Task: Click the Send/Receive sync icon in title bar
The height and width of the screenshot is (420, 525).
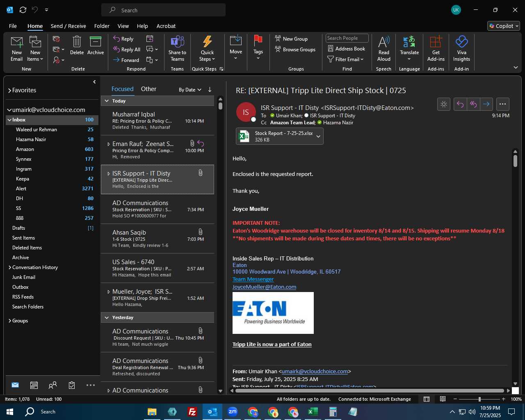Action: click(23, 10)
